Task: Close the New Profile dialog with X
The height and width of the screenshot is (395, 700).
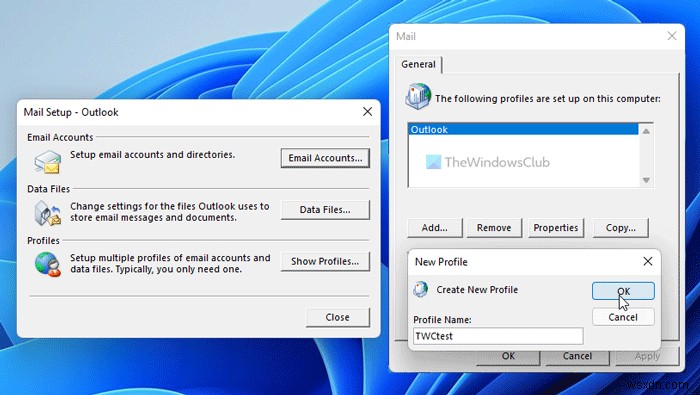Action: 648,262
